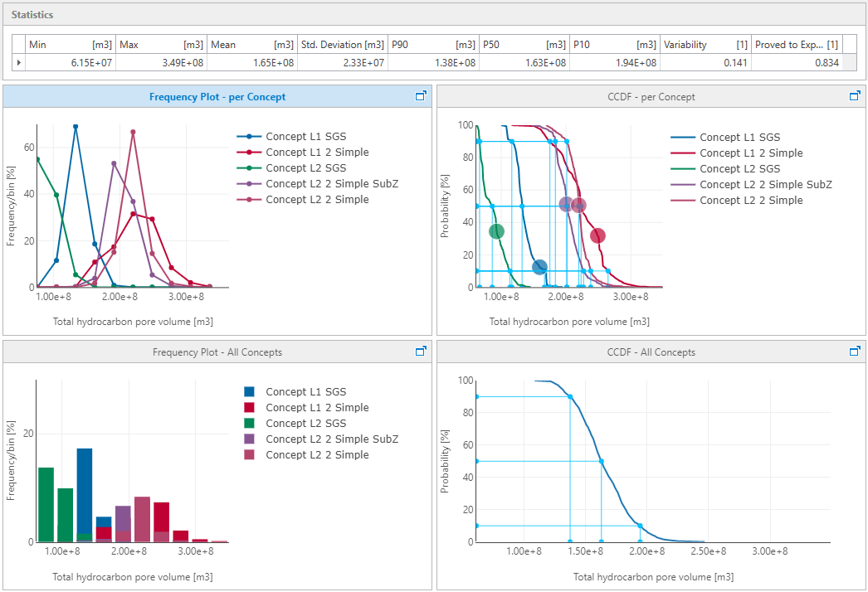Expand the statistics table row arrow
This screenshot has width=868, height=592.
(19, 63)
